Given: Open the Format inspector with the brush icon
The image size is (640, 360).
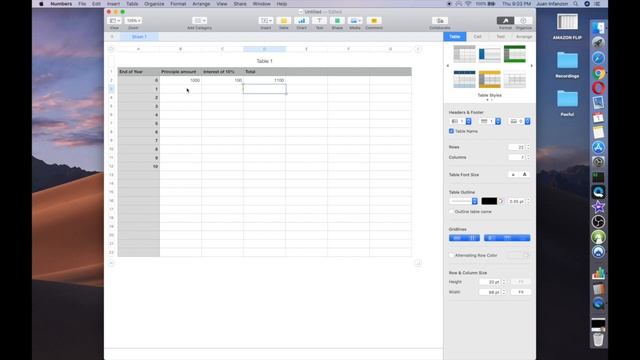Looking at the screenshot, I should tap(505, 21).
